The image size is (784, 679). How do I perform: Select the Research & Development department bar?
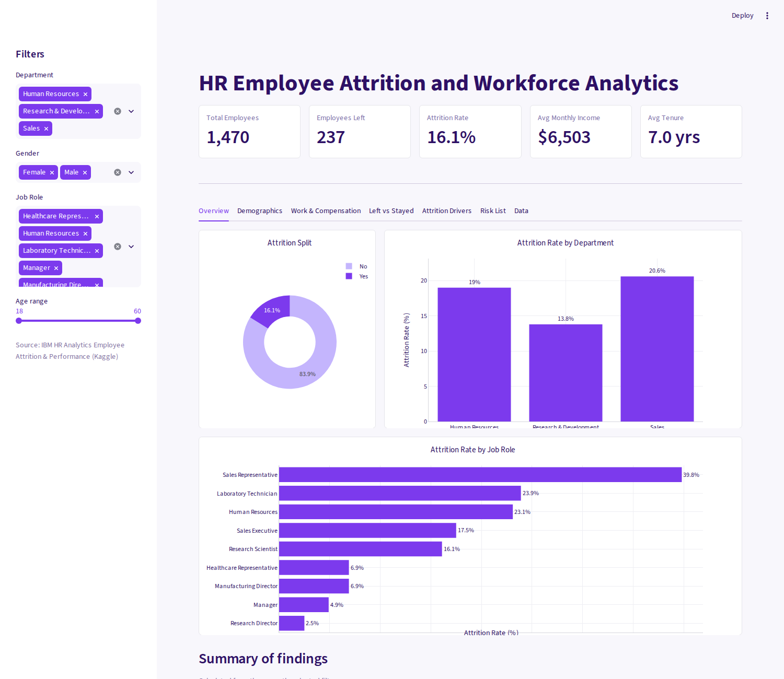click(x=566, y=373)
